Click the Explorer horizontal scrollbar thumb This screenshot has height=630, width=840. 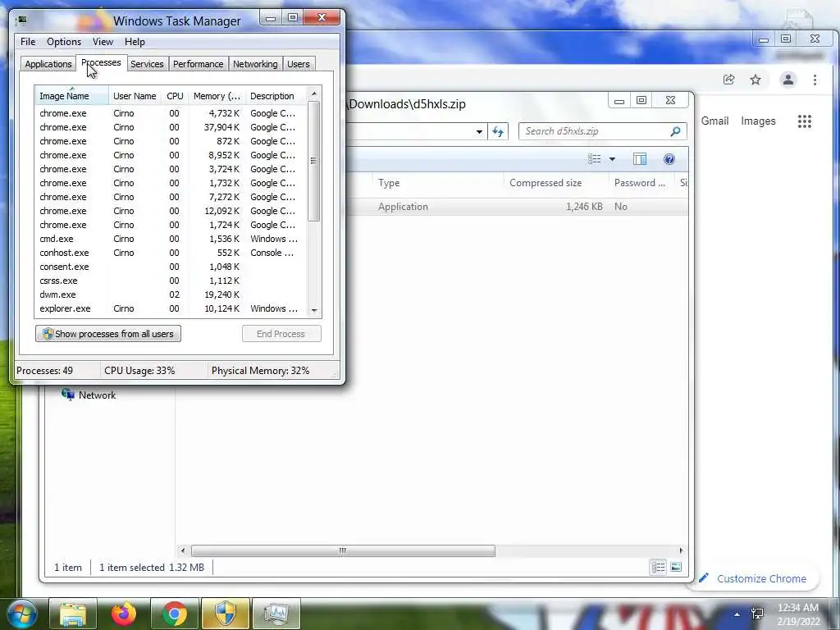(x=343, y=550)
